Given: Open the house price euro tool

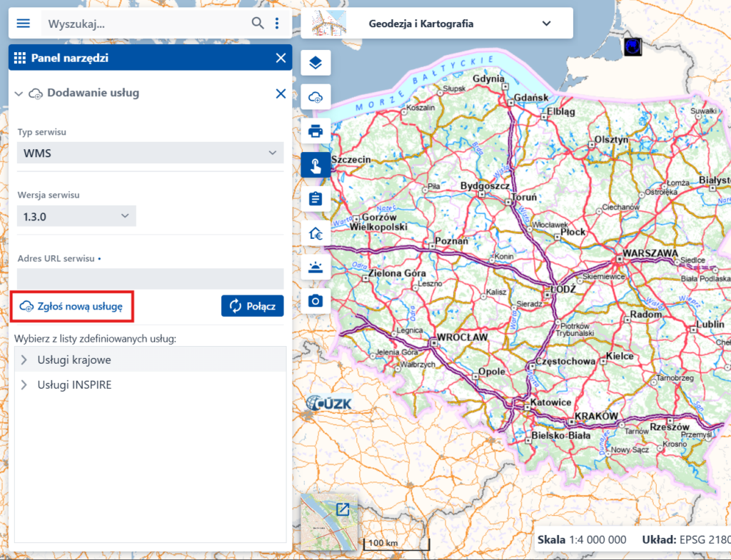Looking at the screenshot, I should click(x=316, y=233).
